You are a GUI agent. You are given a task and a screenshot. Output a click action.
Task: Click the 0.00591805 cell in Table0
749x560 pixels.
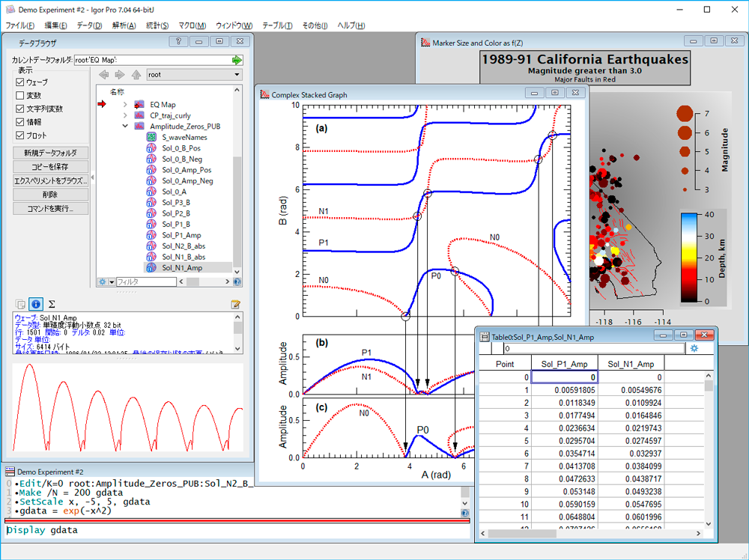click(x=564, y=390)
